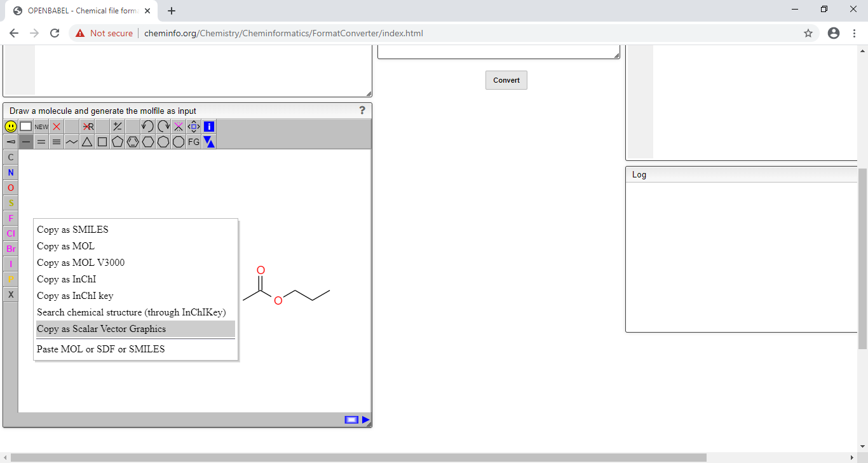Open the blue info icon
Image resolution: width=868 pixels, height=463 pixels.
pyautogui.click(x=209, y=127)
